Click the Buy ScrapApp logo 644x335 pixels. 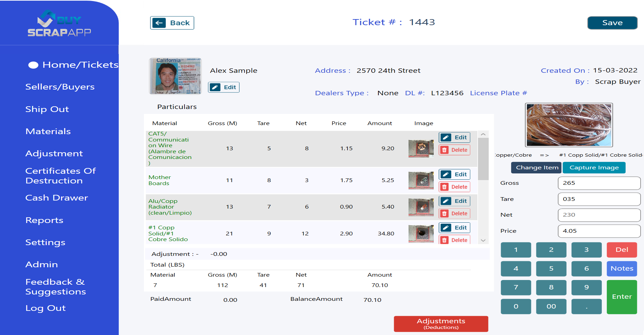(x=59, y=23)
